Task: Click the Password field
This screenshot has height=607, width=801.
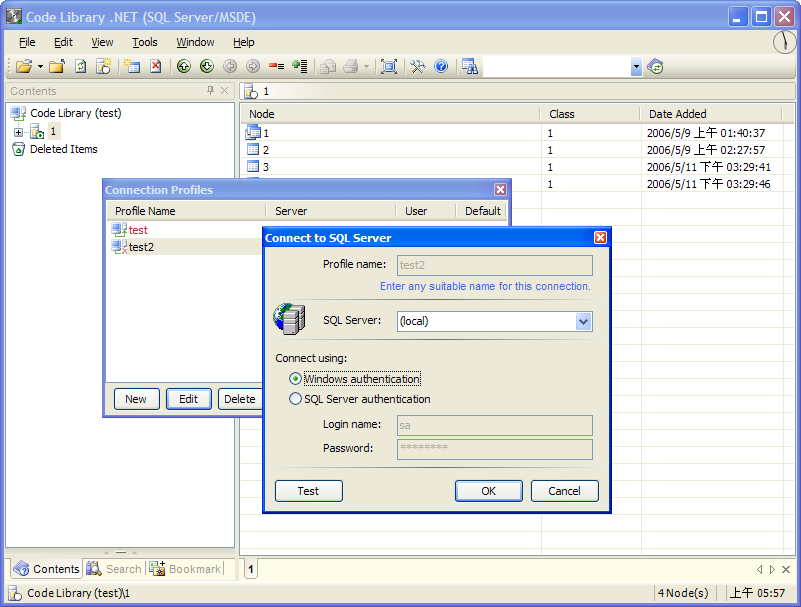Action: (x=494, y=449)
